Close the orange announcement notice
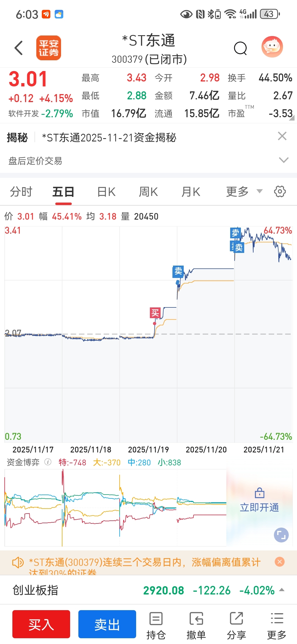The height and width of the screenshot is (644, 297). tap(280, 562)
